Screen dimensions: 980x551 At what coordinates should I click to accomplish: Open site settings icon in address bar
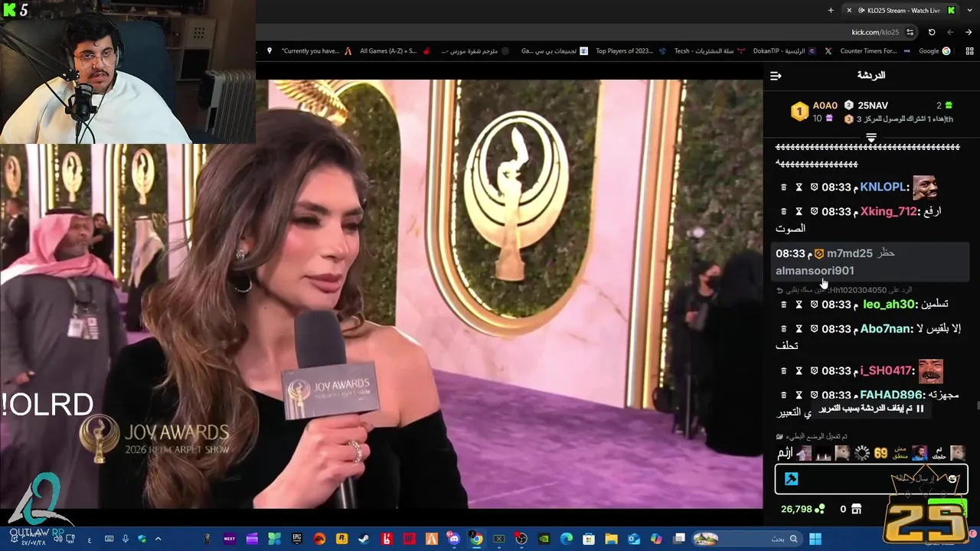(x=910, y=32)
